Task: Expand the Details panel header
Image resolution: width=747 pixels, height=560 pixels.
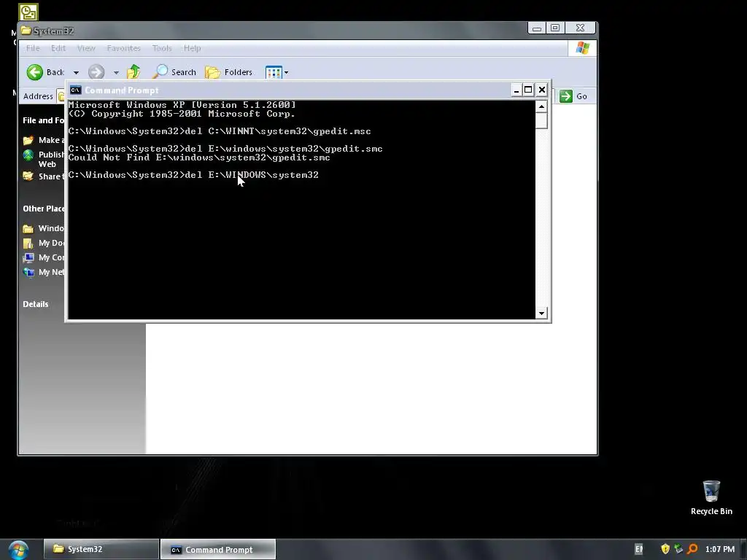Action: (36, 304)
